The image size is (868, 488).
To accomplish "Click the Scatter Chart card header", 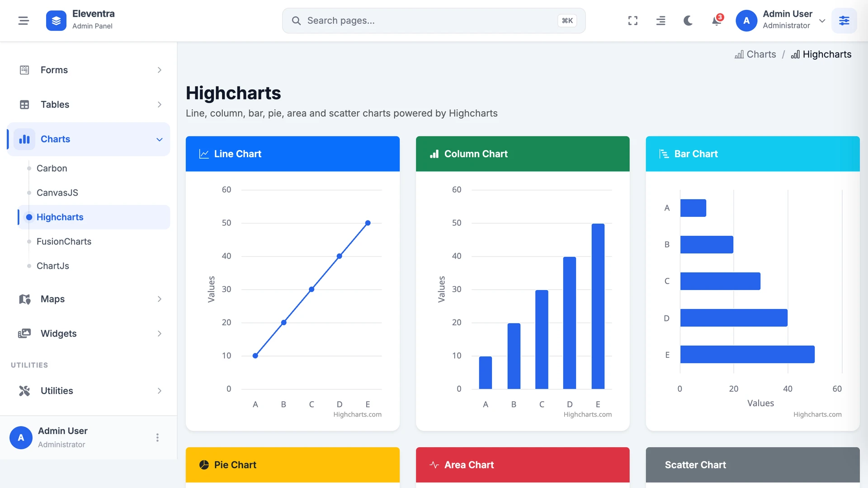I will (753, 465).
